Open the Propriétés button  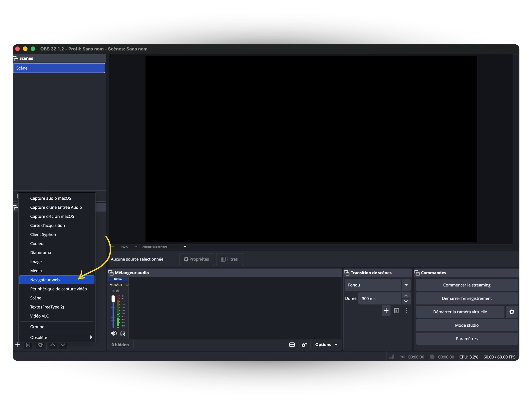point(196,259)
